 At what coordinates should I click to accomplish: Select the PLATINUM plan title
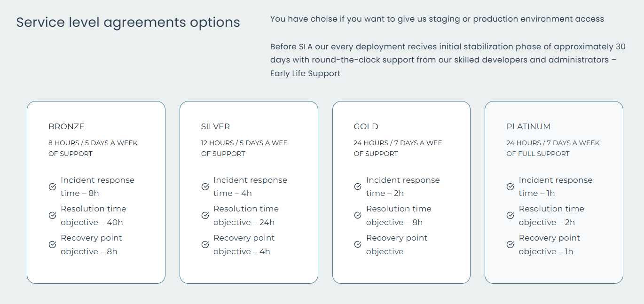click(x=528, y=126)
